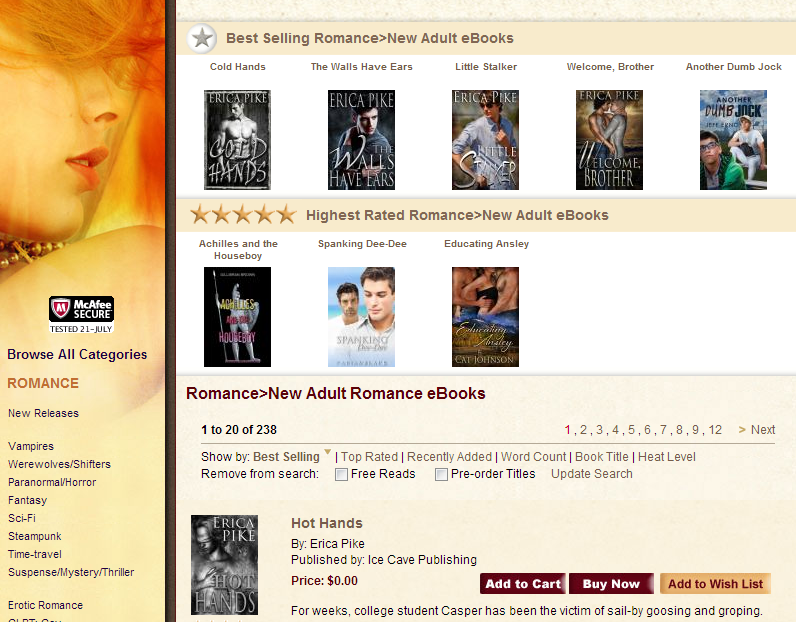
Task: Click the McAfee Secure badge
Action: 81,315
